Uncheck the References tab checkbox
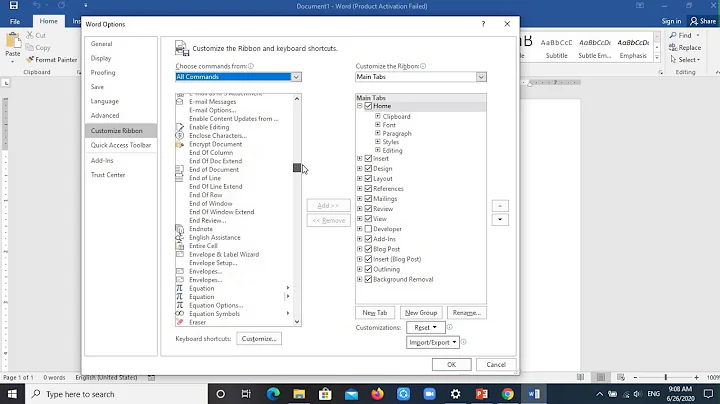The image size is (720, 404). tap(368, 189)
